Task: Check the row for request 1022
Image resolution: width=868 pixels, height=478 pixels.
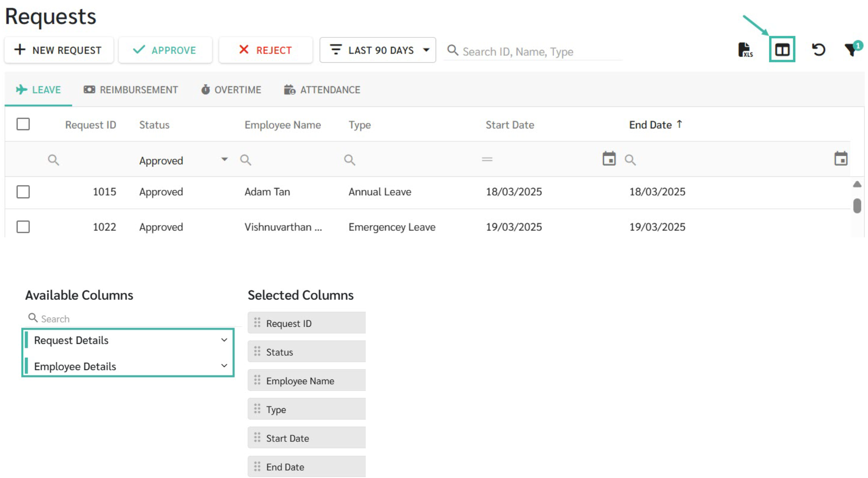Action: pyautogui.click(x=23, y=227)
